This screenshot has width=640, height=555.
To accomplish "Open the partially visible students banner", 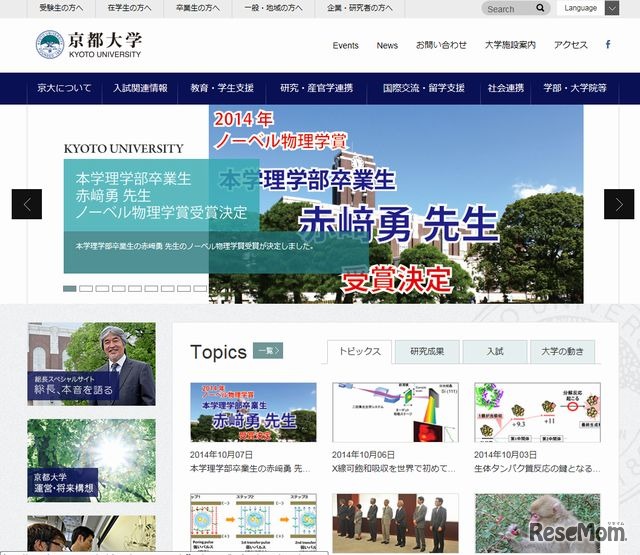I will click(91, 534).
